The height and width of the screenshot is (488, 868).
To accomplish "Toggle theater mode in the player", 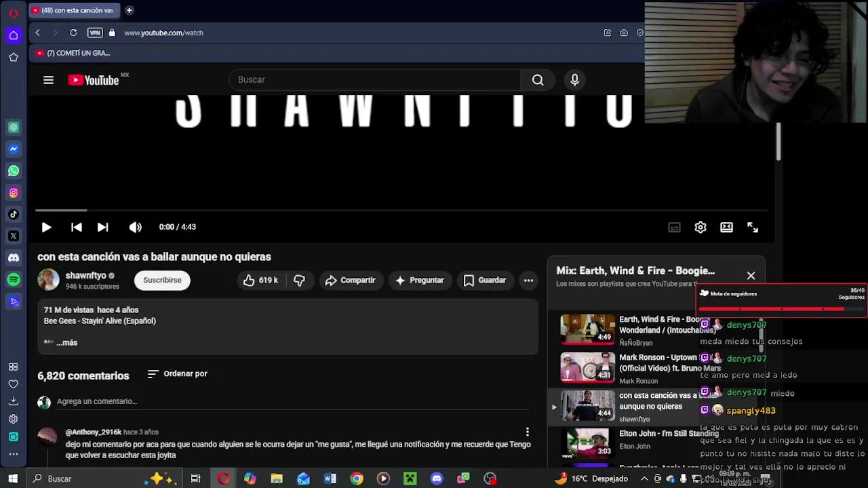I will [x=726, y=227].
